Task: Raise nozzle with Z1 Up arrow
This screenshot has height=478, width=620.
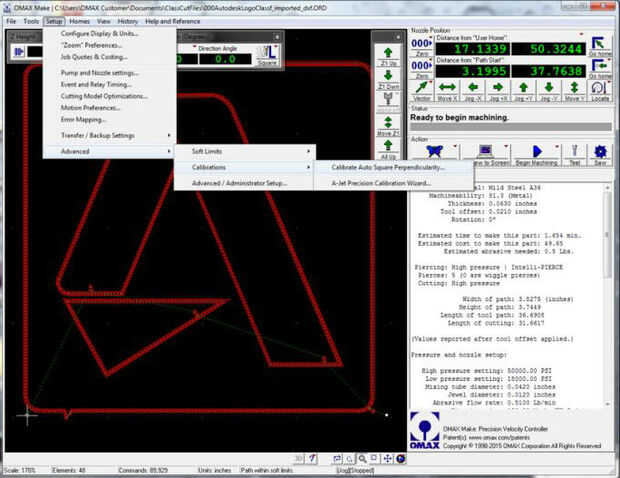Action: (x=388, y=56)
